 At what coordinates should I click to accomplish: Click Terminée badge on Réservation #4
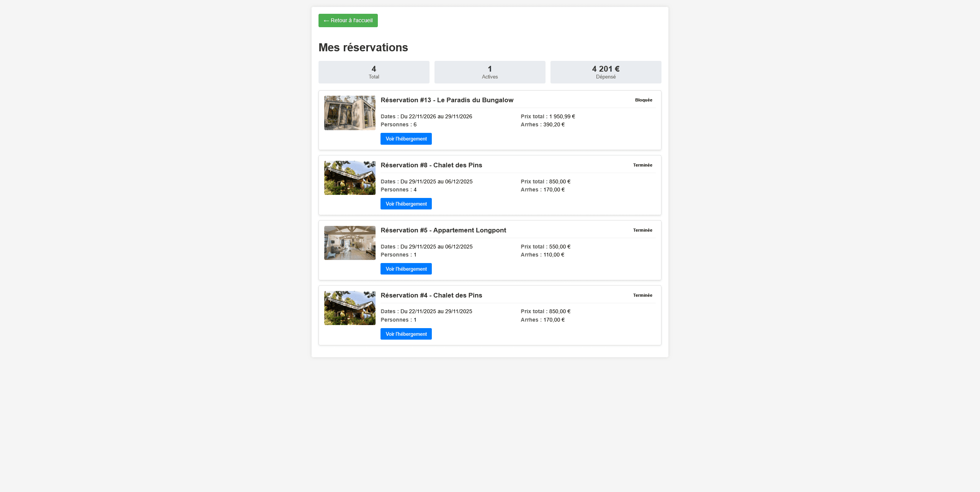642,295
